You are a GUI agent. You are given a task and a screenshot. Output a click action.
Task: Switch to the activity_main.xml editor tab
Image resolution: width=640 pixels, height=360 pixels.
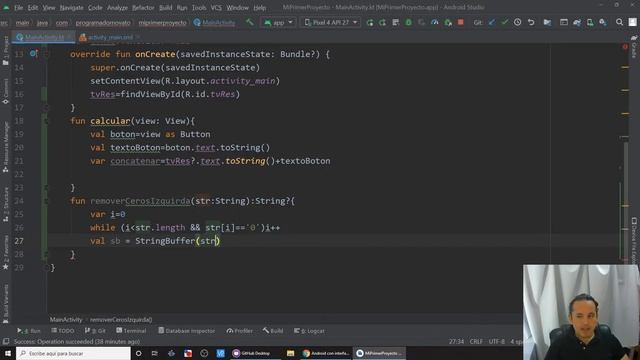110,37
